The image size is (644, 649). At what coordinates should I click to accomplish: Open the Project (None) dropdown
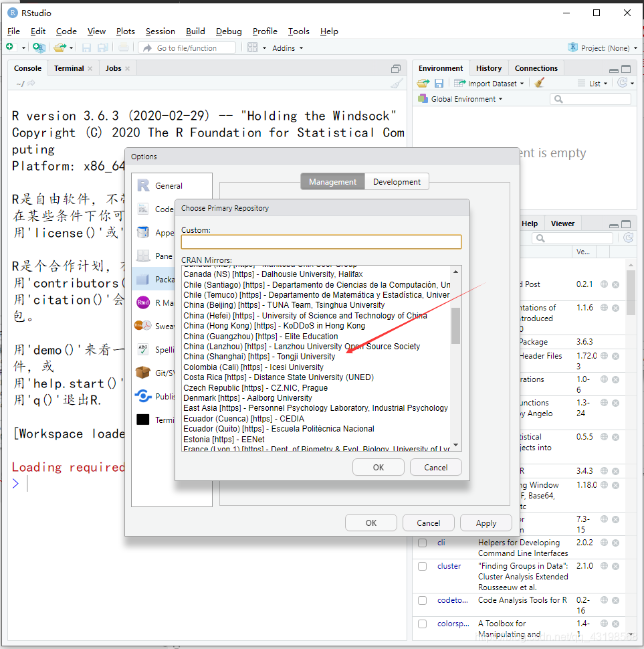coord(603,48)
